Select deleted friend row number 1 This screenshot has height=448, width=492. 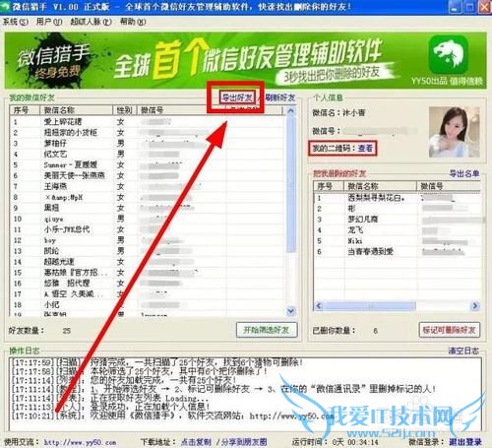pos(398,198)
